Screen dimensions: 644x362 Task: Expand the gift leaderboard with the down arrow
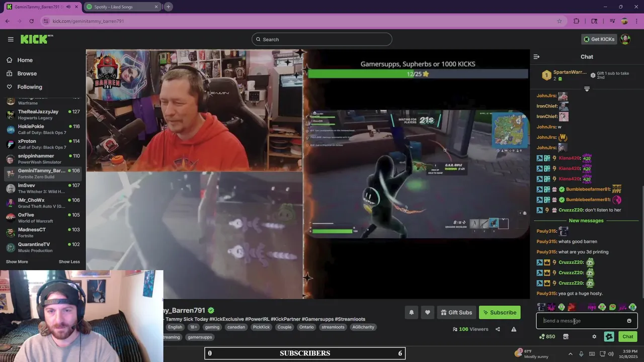pos(587,89)
